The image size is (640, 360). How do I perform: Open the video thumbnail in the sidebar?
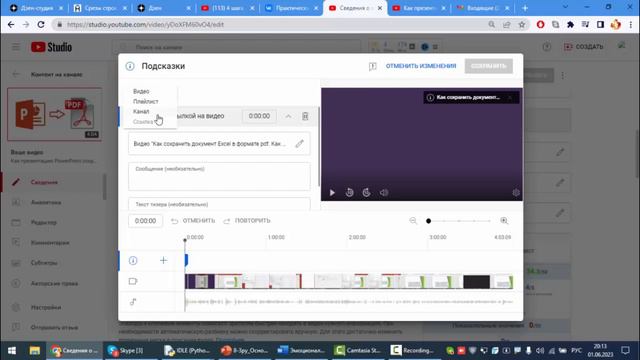(54, 114)
